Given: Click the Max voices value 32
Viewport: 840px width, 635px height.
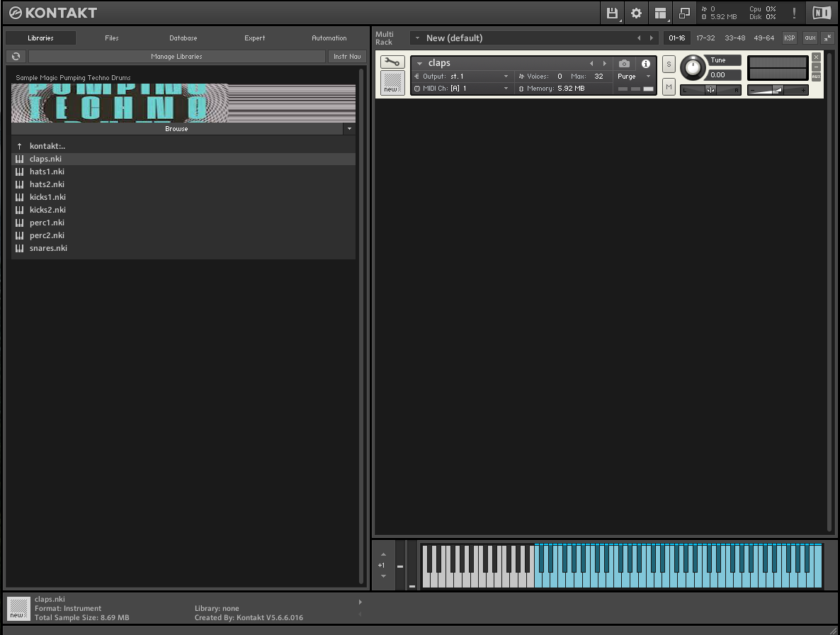Looking at the screenshot, I should [598, 77].
